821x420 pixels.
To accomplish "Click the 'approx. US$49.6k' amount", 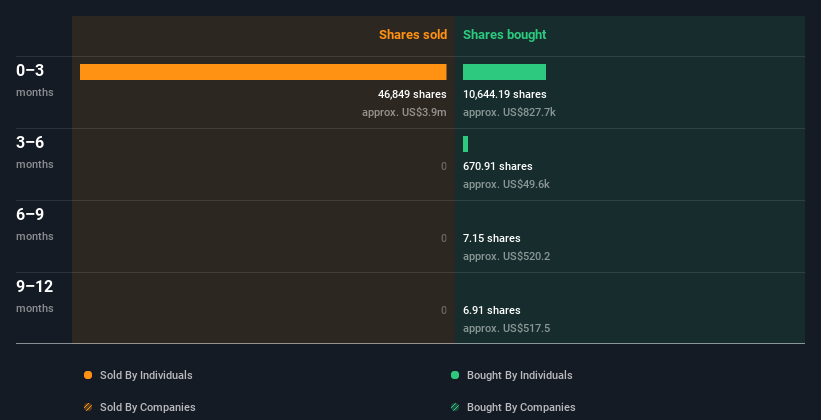I will tap(506, 185).
